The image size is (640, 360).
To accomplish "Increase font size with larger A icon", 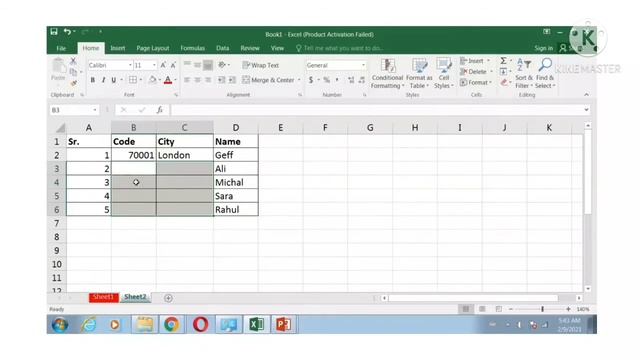I will pyautogui.click(x=163, y=65).
